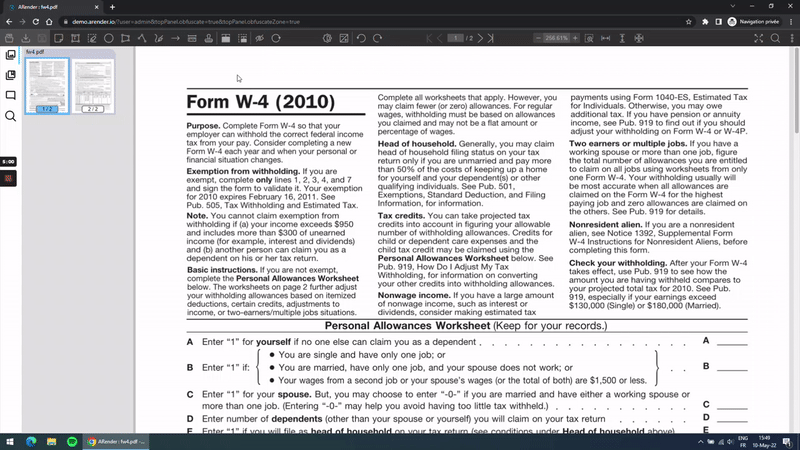Select the freehand drawing tool
This screenshot has height=450, width=800.
click(159, 38)
